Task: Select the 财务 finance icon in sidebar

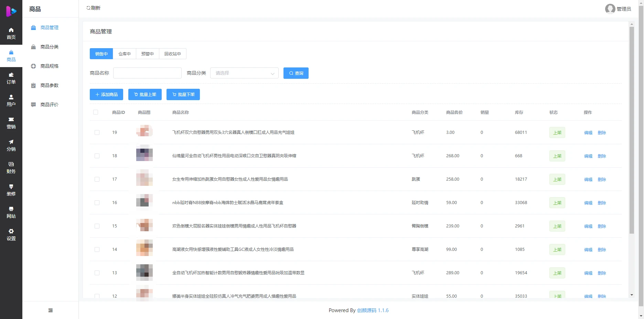Action: point(11,168)
